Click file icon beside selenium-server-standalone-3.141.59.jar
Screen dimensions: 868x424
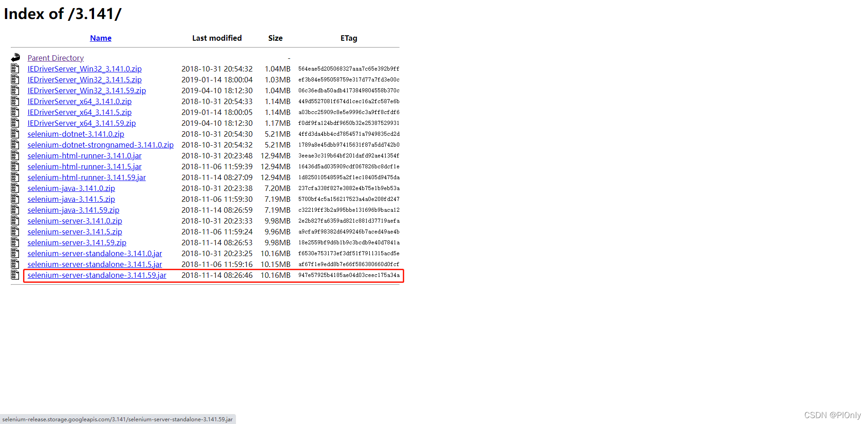point(15,275)
